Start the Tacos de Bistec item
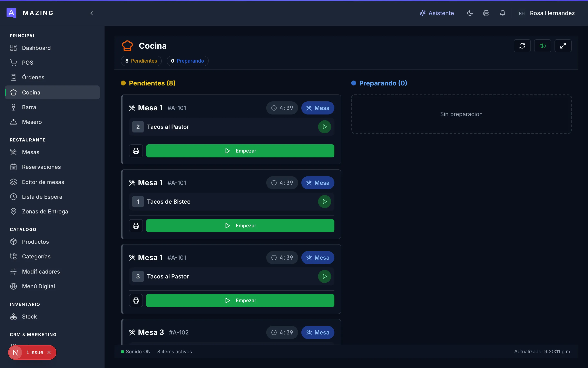This screenshot has height=368, width=588. (325, 202)
